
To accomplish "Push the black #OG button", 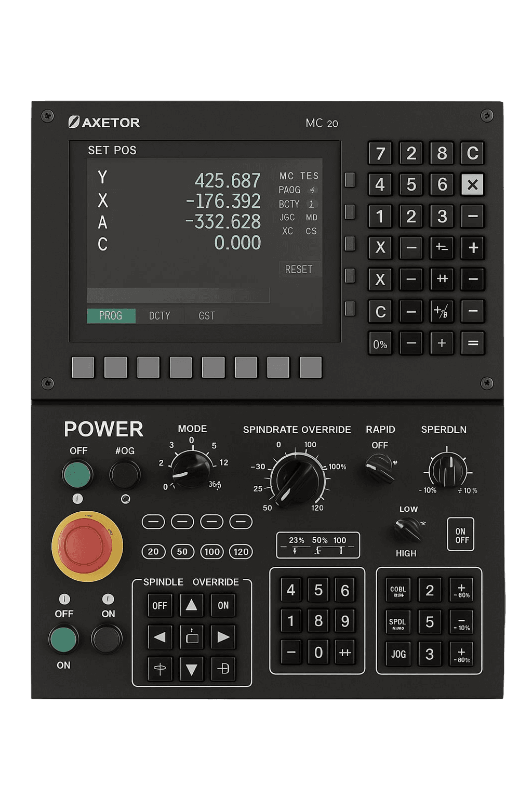I will pos(125,474).
